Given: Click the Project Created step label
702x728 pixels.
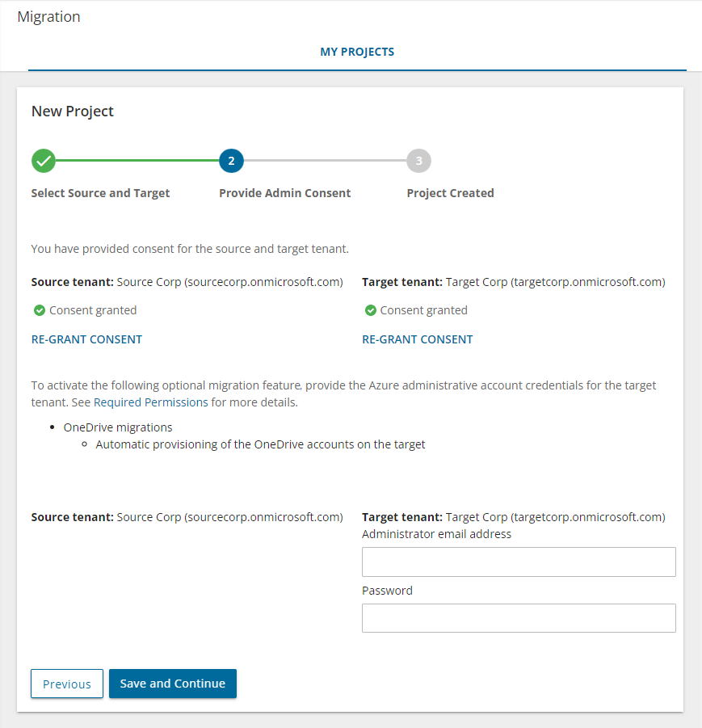Looking at the screenshot, I should click(x=450, y=192).
